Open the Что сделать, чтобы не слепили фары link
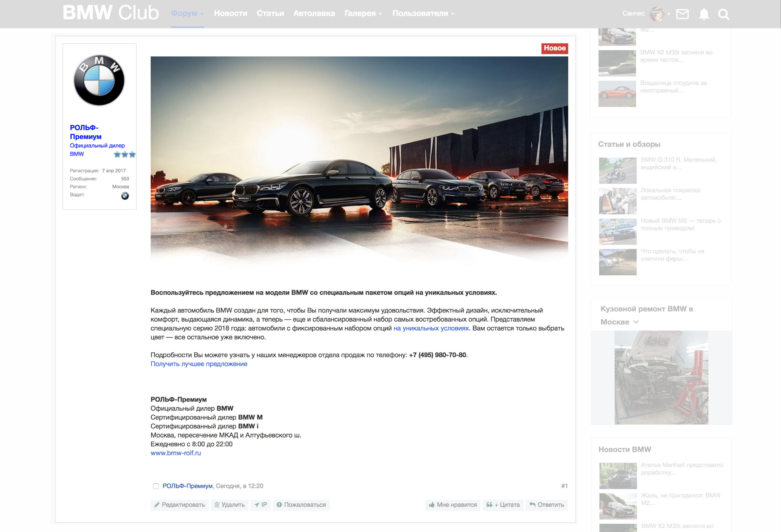This screenshot has width=781, height=532. point(673,255)
